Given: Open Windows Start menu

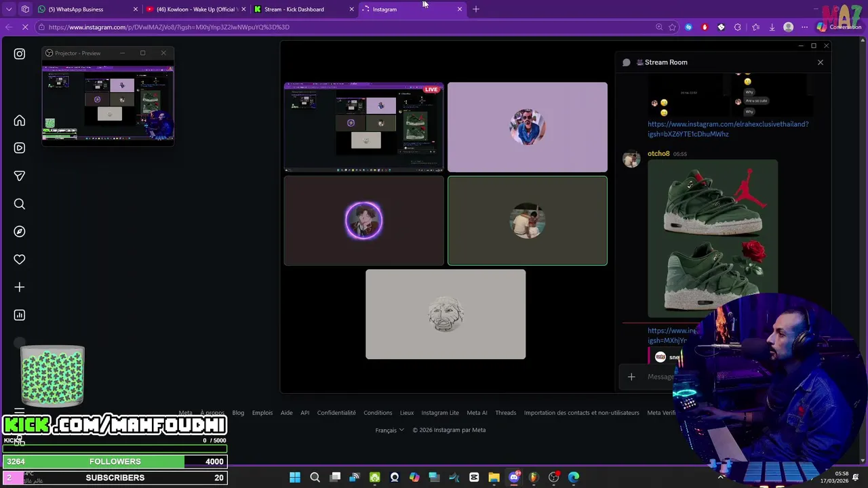Looking at the screenshot, I should pos(295,477).
